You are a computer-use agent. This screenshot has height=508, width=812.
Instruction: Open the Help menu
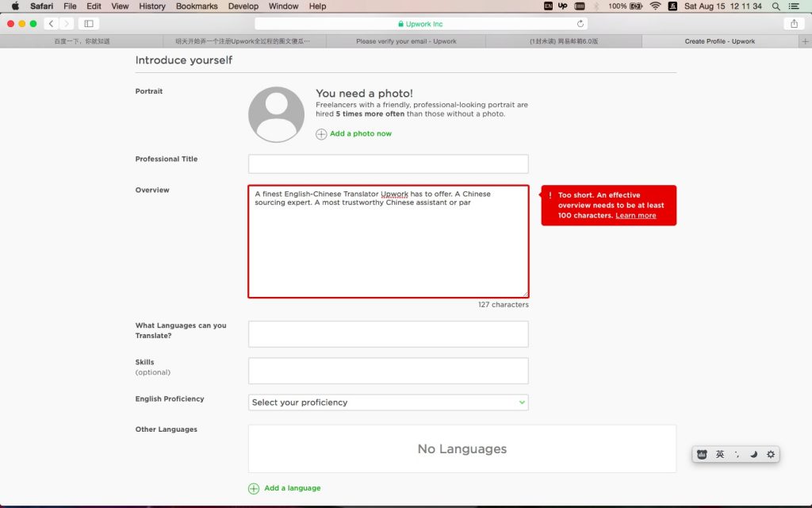317,6
